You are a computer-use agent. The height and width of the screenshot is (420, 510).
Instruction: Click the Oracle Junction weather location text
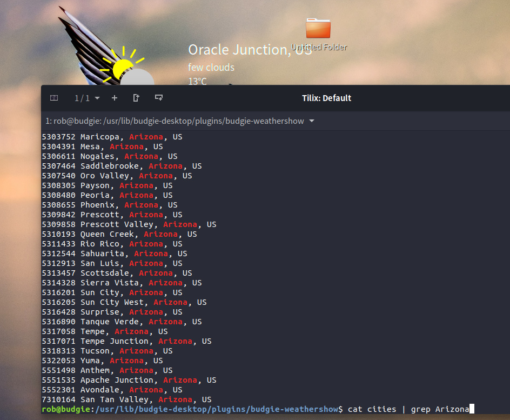250,50
